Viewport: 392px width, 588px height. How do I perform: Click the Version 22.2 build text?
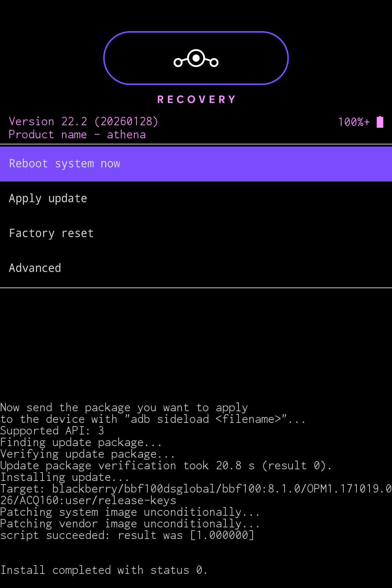click(x=83, y=121)
